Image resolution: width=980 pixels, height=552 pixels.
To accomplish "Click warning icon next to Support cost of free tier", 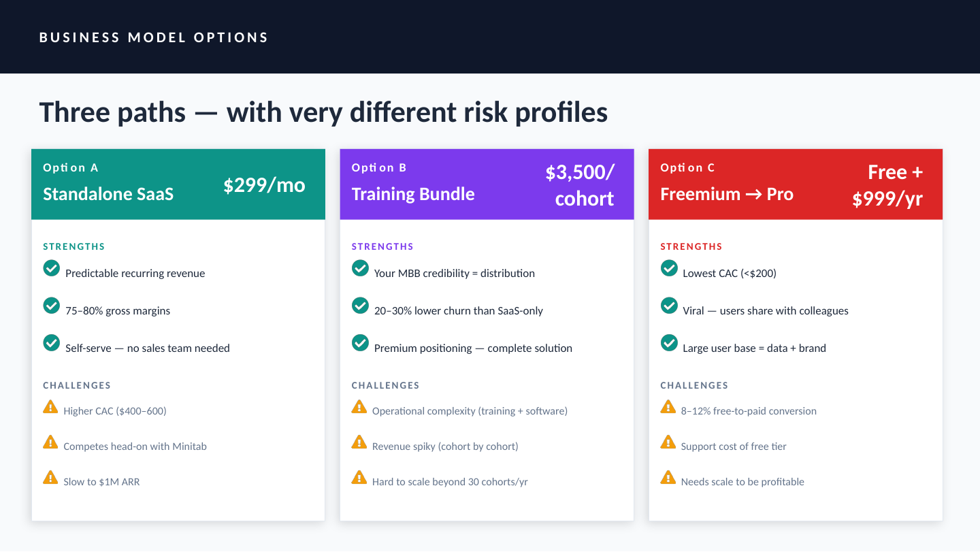I will 668,442.
